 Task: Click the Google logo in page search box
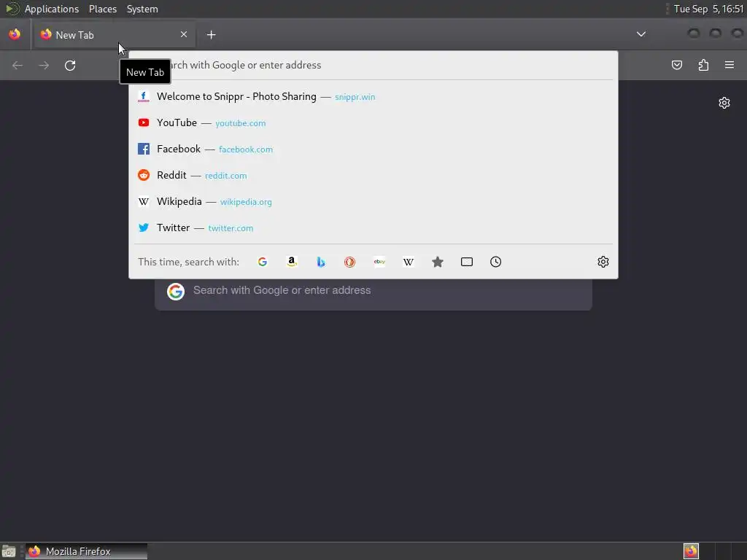(x=176, y=291)
